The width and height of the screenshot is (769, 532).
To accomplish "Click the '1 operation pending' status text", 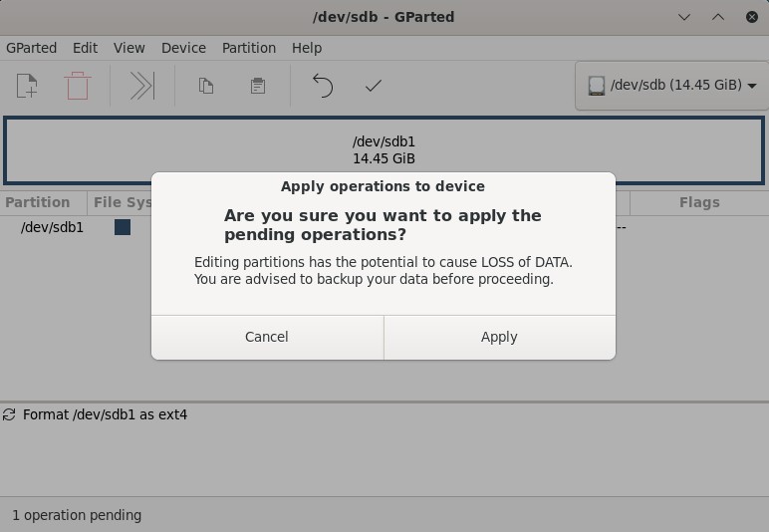I will coord(77,515).
